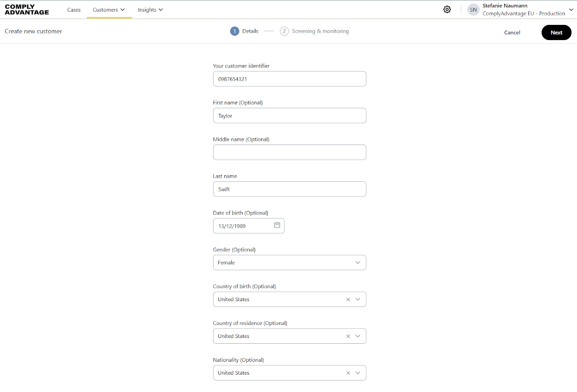This screenshot has width=577, height=392.
Task: Open the Customers menu
Action: pos(109,10)
